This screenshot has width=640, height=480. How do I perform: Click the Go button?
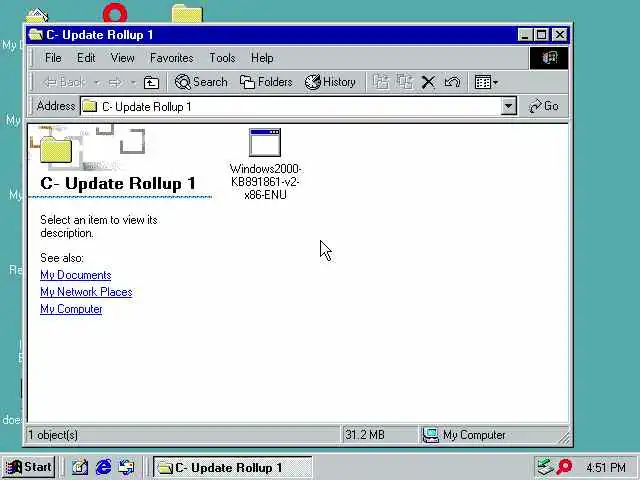(x=544, y=106)
